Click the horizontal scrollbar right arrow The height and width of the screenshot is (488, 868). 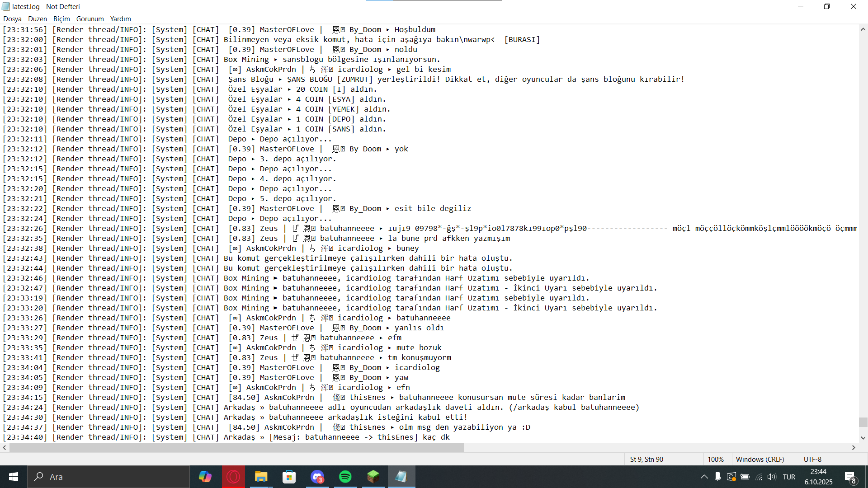coord(854,448)
